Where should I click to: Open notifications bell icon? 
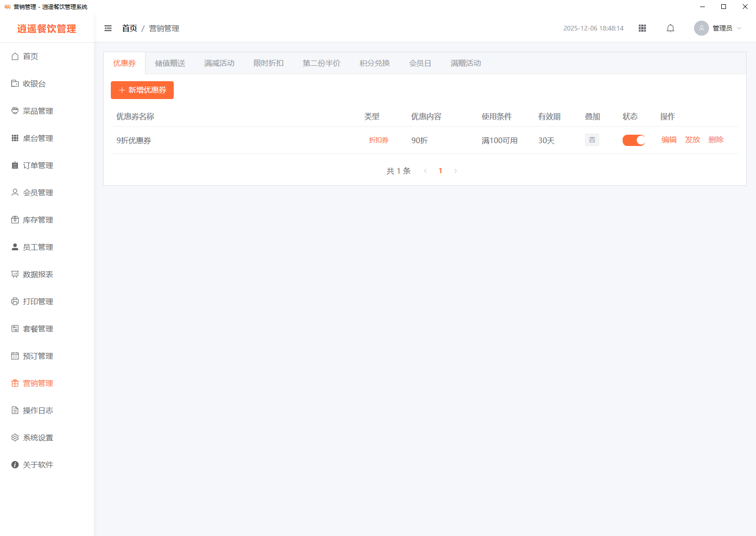[x=671, y=28]
